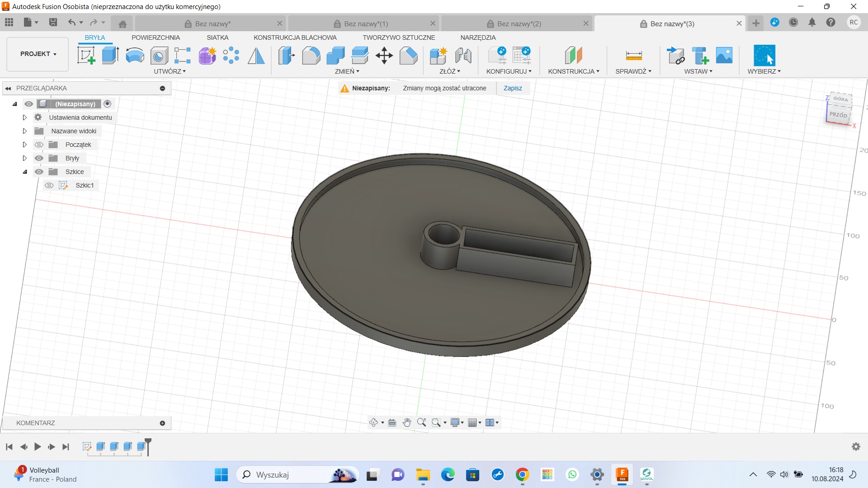
Task: Click the Zapisz link
Action: [x=513, y=88]
